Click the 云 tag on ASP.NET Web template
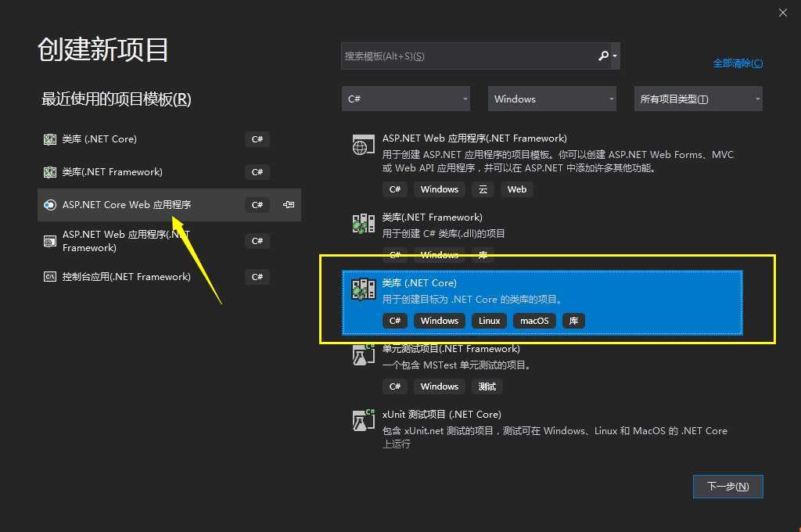 pos(483,189)
